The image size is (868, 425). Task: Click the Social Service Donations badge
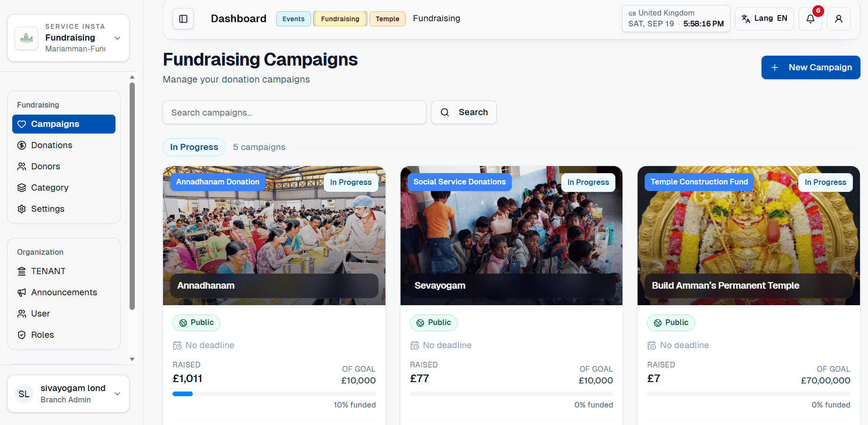(459, 182)
